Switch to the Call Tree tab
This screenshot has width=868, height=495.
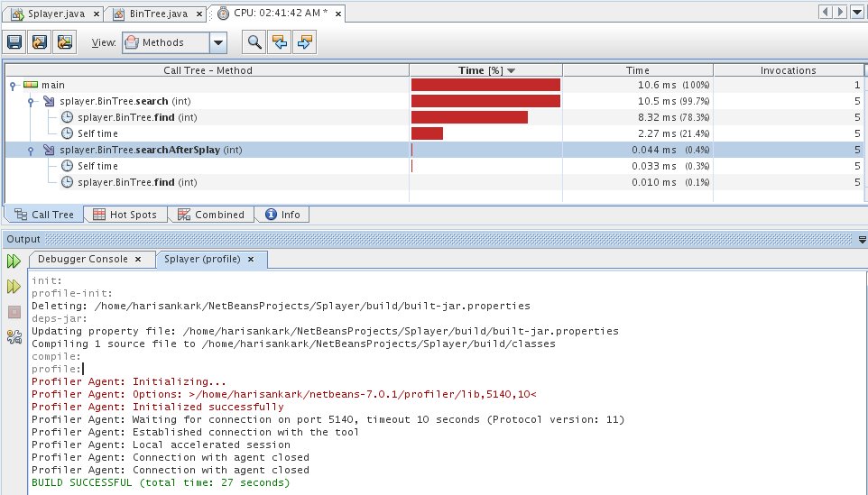(x=43, y=215)
